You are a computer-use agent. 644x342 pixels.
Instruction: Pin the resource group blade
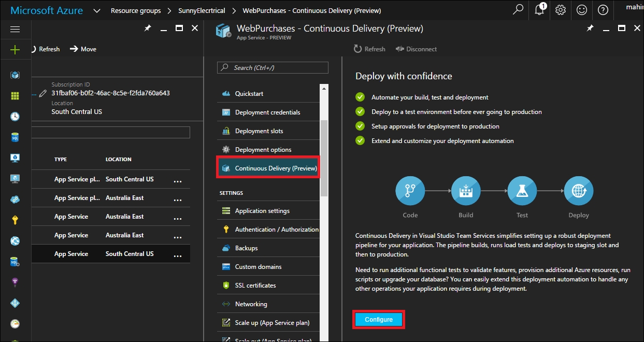[147, 28]
